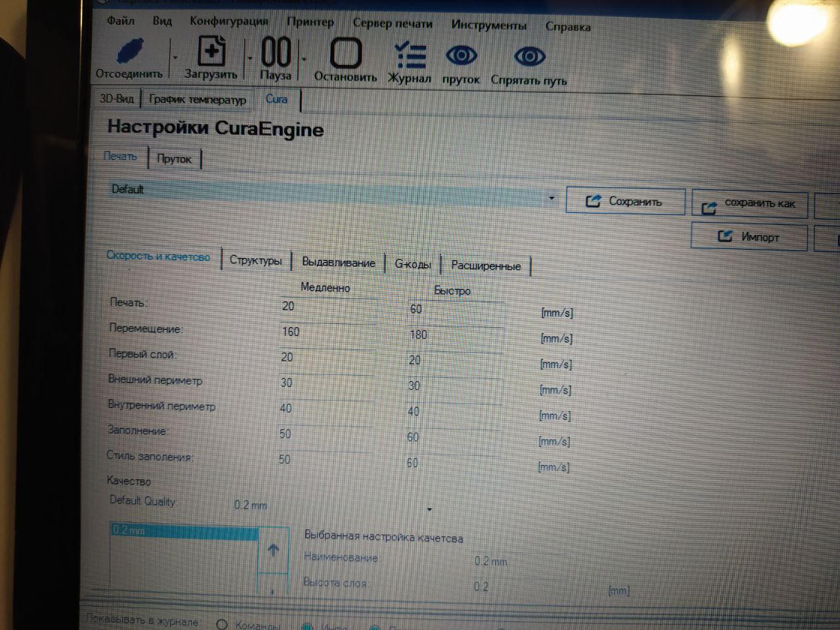The height and width of the screenshot is (630, 840).
Task: Open the Default Quality dropdown
Action: tap(333, 507)
